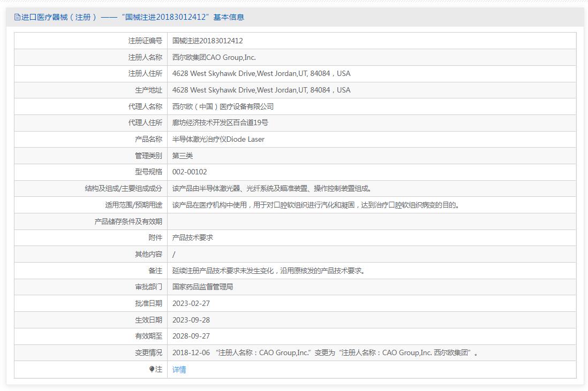Select the registration number 国械注进20183012412 cell
Screen dimensions: 588x391
207,41
